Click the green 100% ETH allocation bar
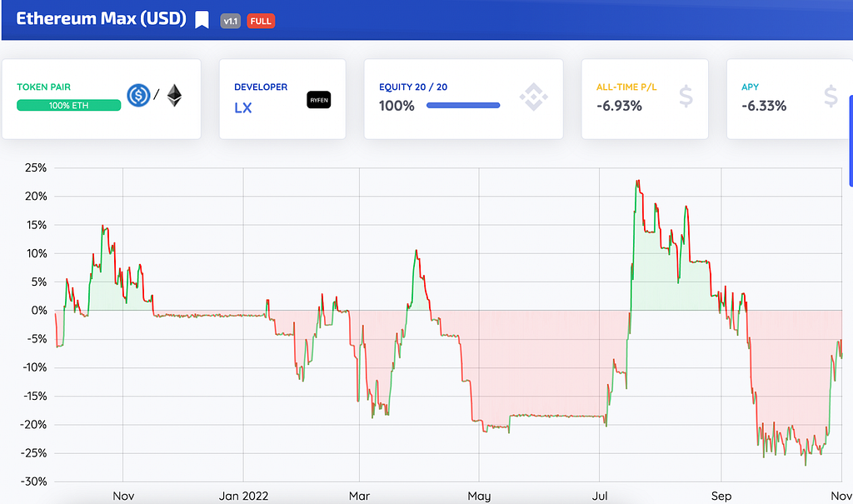 pos(68,105)
